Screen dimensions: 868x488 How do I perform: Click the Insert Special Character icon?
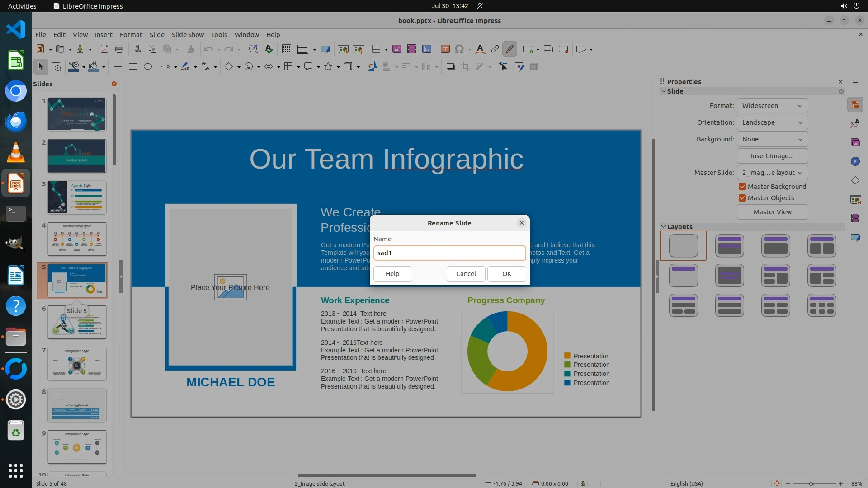pos(459,49)
